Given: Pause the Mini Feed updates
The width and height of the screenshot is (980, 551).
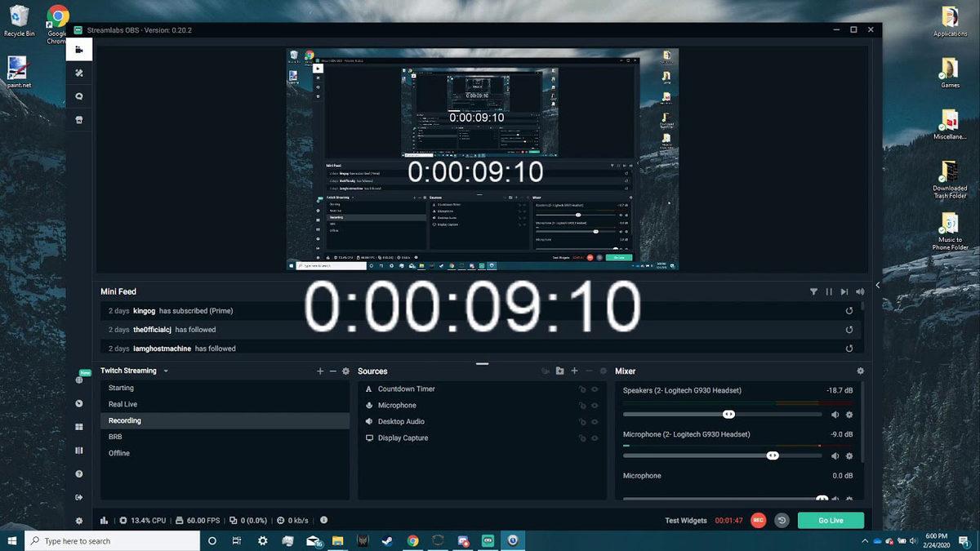Looking at the screenshot, I should click(x=829, y=291).
